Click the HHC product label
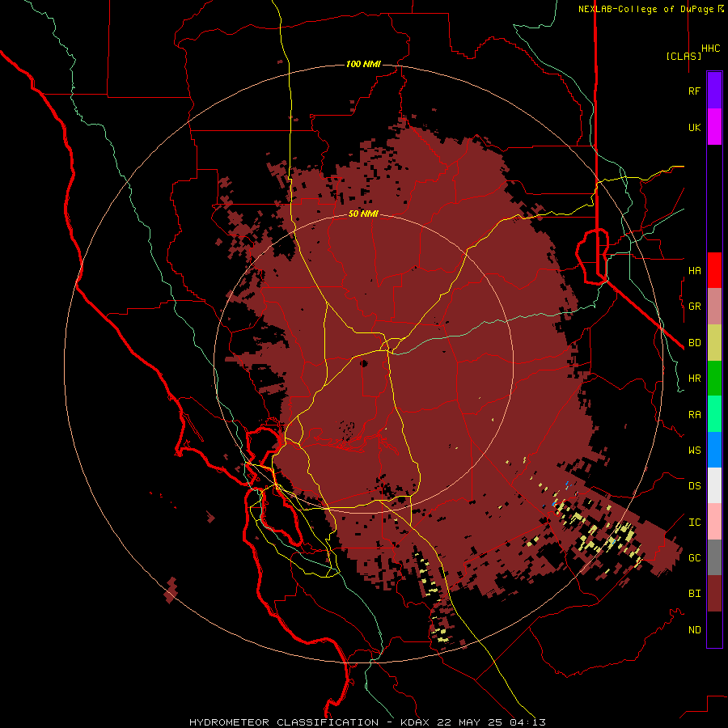This screenshot has height=728, width=728. pos(710,49)
